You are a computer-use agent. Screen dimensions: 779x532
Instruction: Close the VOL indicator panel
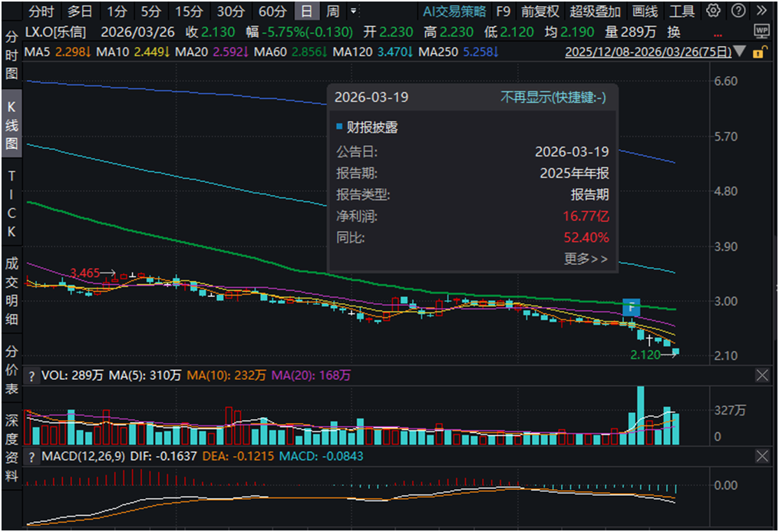[761, 375]
